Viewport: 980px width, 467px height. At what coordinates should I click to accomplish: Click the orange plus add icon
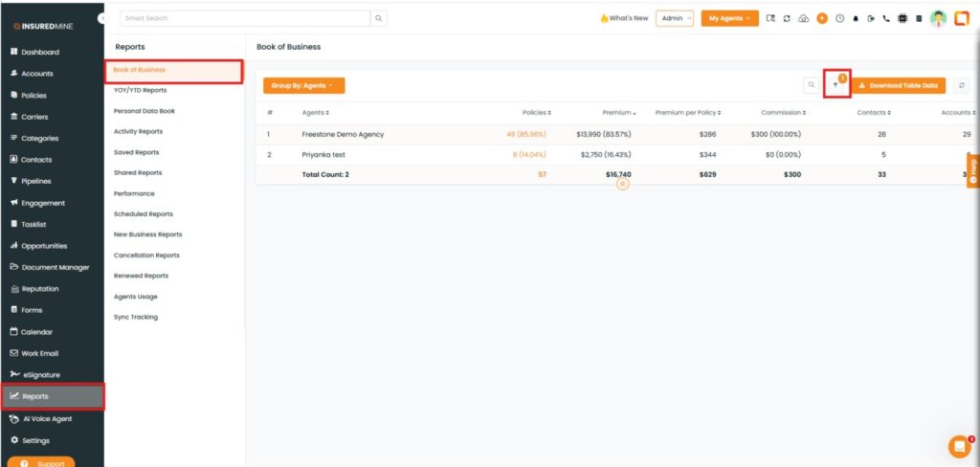[x=821, y=18]
